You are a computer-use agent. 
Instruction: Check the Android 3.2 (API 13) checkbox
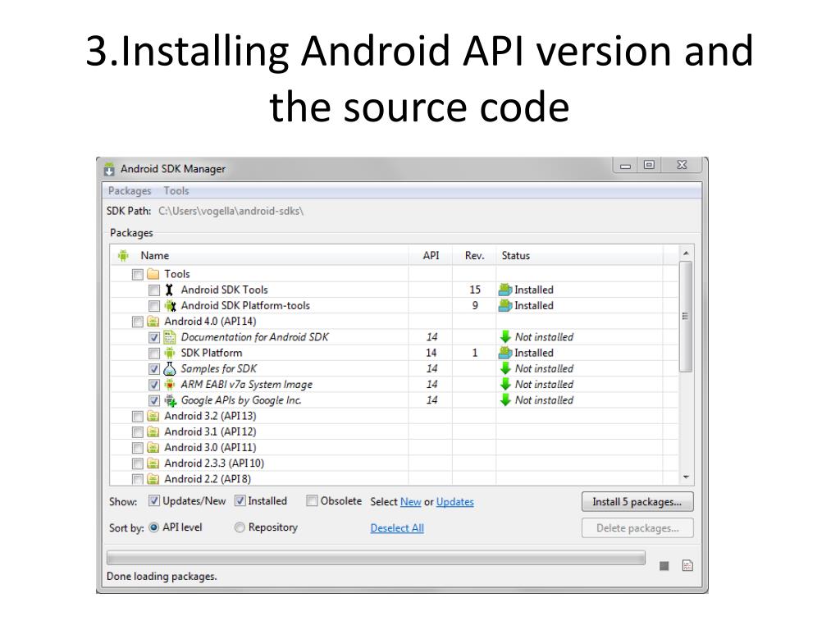coord(138,416)
